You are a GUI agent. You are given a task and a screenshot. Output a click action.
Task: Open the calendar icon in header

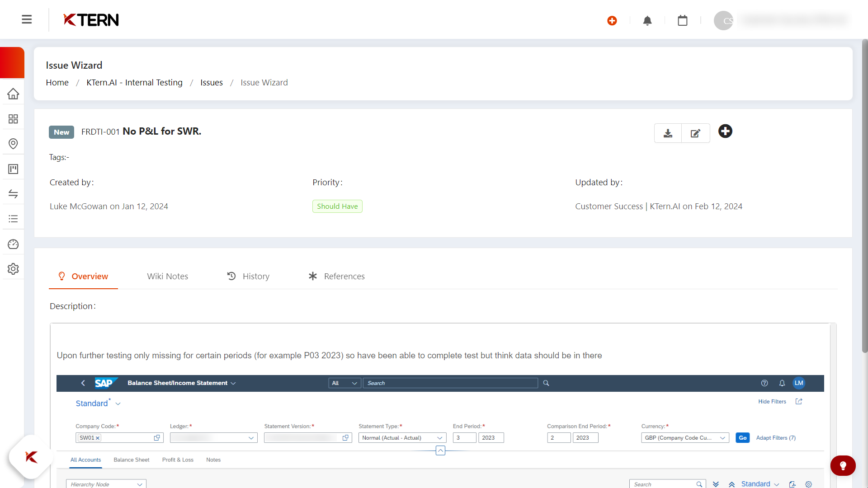click(x=683, y=20)
